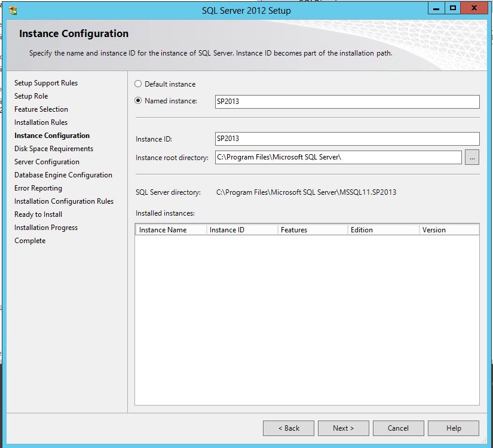Select the Named instance radio button
This screenshot has height=448, width=493.
[138, 100]
